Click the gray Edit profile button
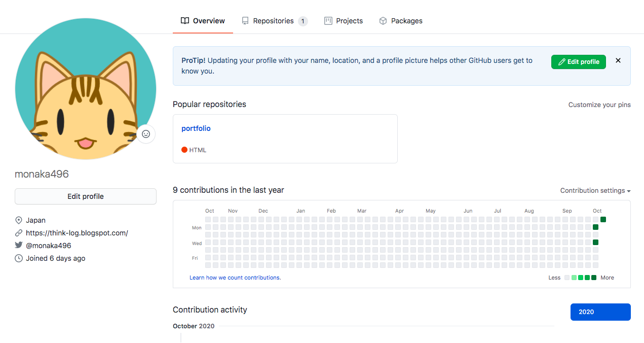This screenshot has height=343, width=644. point(86,196)
